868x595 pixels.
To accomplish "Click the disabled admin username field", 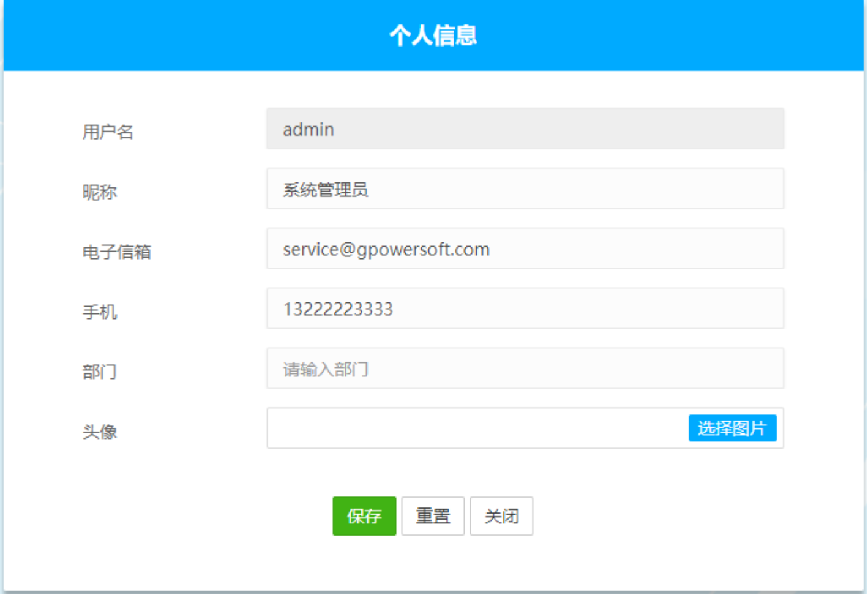I will click(x=525, y=129).
